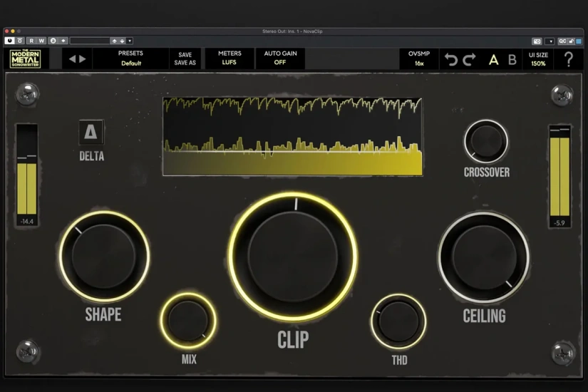Click the CLIP label text

pyautogui.click(x=293, y=339)
